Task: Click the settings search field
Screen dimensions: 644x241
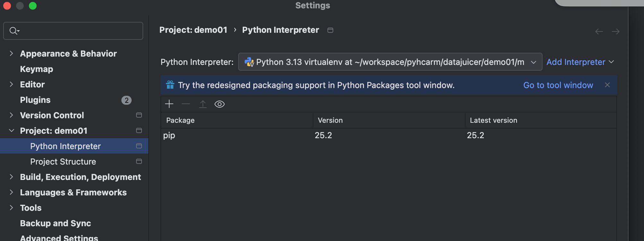Action: [77, 31]
